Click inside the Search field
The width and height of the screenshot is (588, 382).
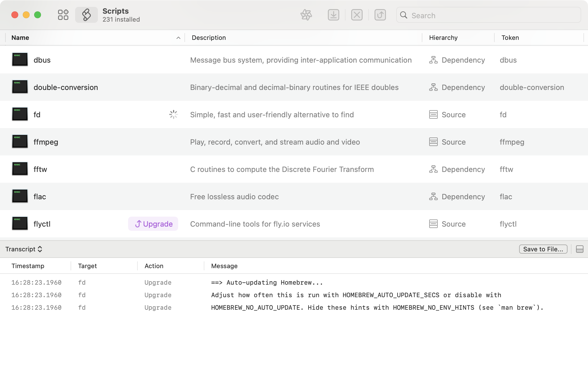(x=492, y=15)
